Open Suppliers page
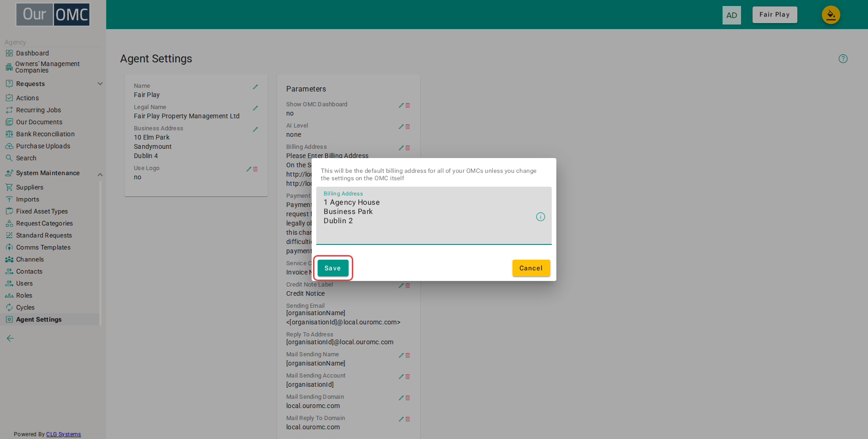 [30, 187]
